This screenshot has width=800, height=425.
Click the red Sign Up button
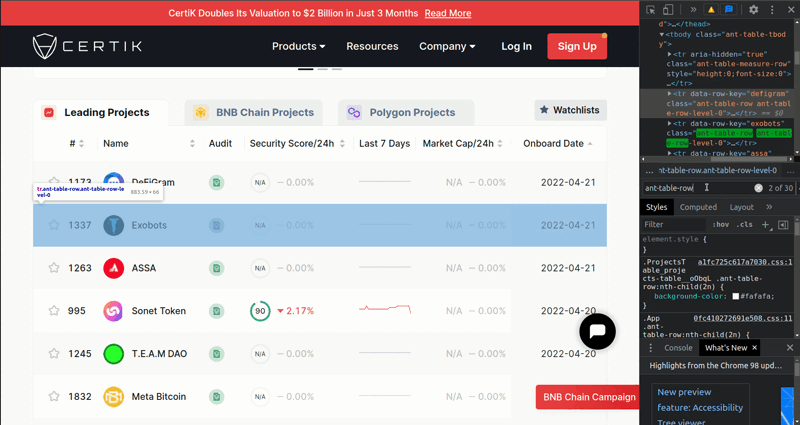[x=577, y=46]
